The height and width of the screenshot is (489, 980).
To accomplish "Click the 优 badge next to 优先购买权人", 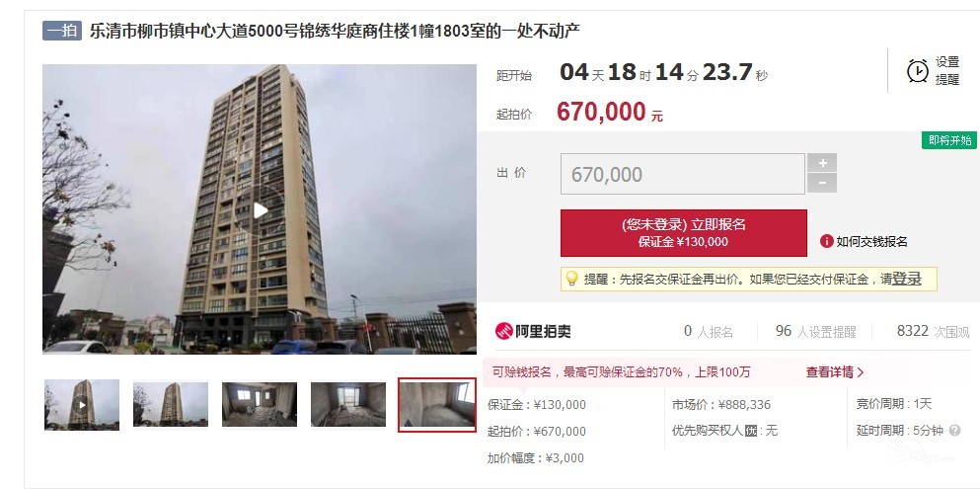I will click(x=751, y=431).
